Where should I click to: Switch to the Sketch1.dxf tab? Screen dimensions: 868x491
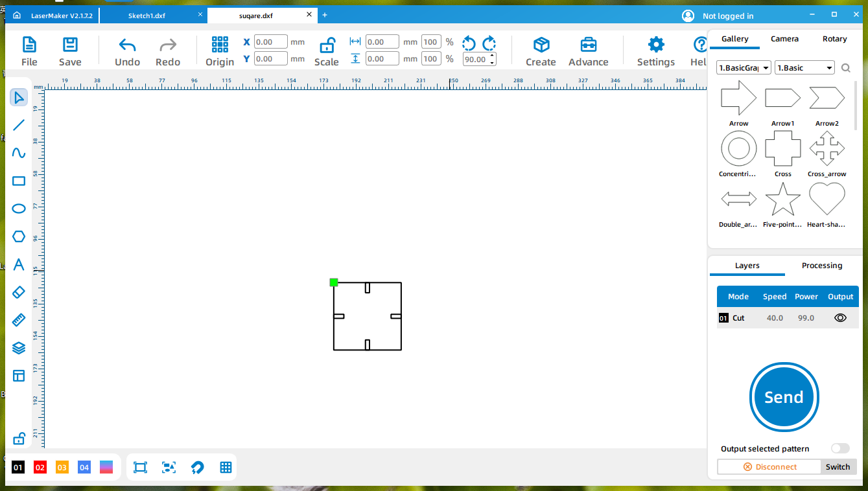pos(146,16)
